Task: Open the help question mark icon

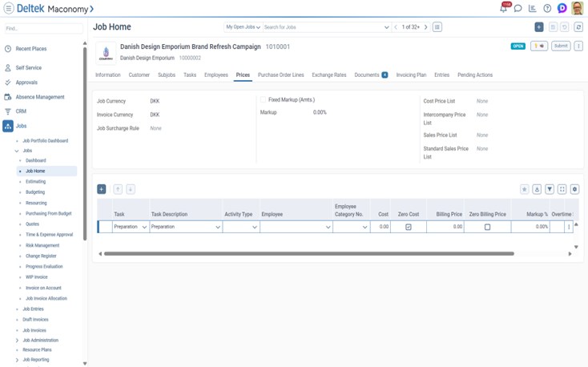Action: click(x=547, y=8)
